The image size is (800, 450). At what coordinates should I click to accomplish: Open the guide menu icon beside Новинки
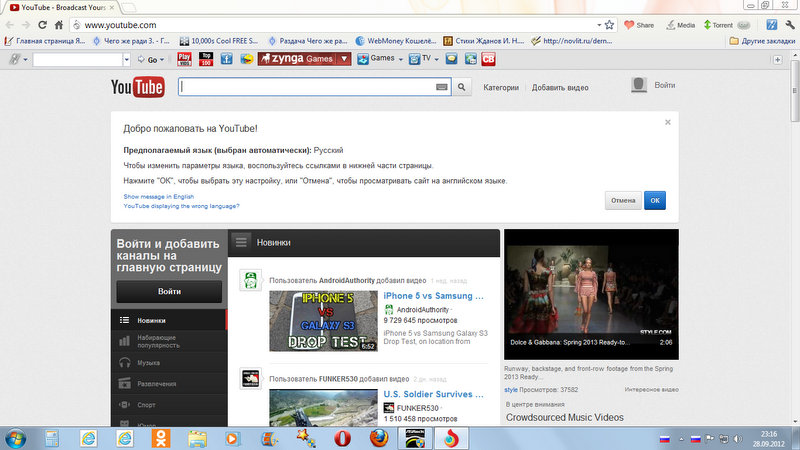point(241,242)
